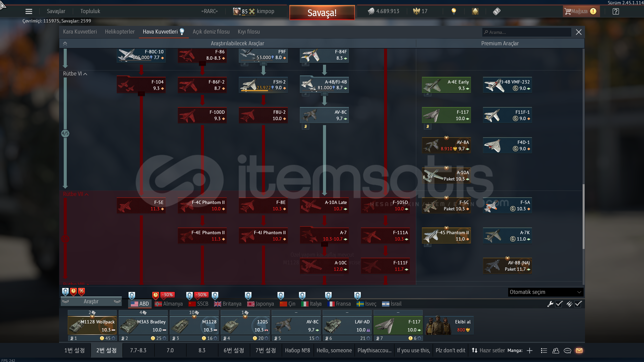Click the F3H-2 research progress bar
Viewport: 644px width, 362px height.
tap(263, 91)
